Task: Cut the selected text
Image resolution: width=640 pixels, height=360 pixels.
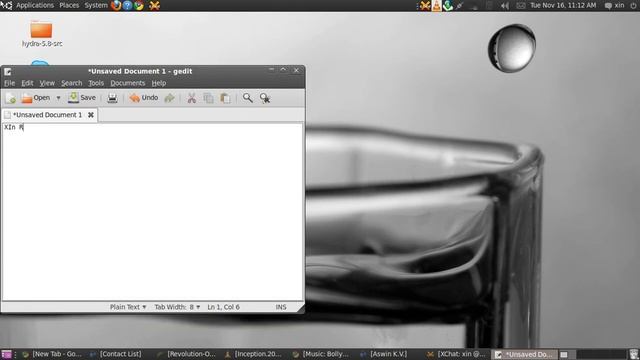Action: coord(191,98)
